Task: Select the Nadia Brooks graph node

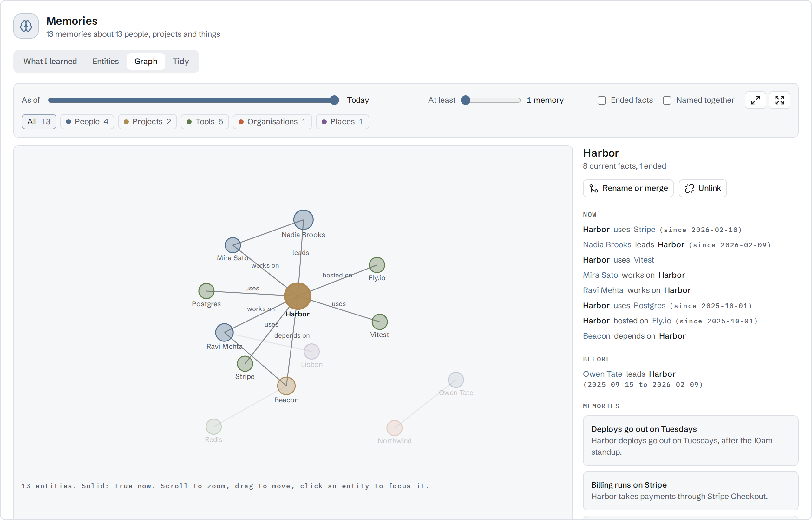Action: click(x=303, y=220)
